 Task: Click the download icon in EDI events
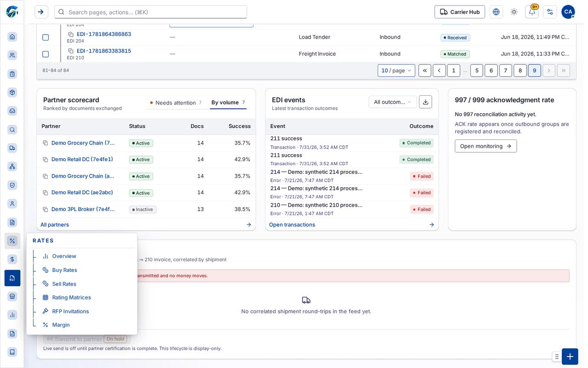tap(425, 102)
